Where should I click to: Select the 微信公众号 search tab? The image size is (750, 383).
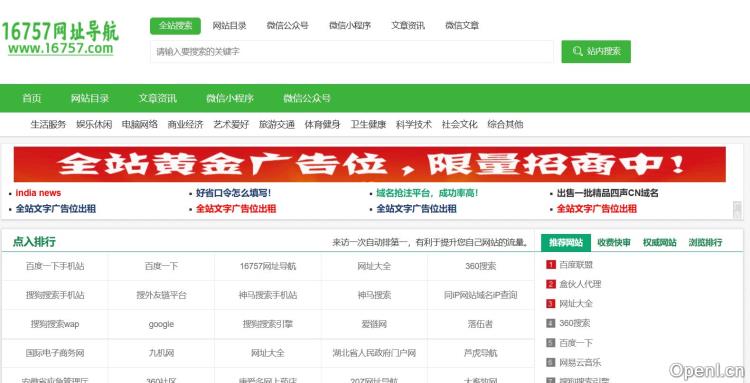click(287, 26)
